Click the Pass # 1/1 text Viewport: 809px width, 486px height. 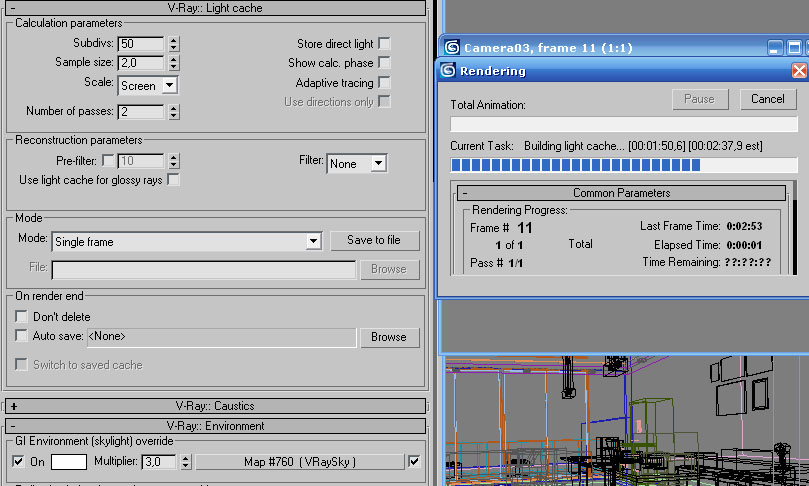coord(496,263)
